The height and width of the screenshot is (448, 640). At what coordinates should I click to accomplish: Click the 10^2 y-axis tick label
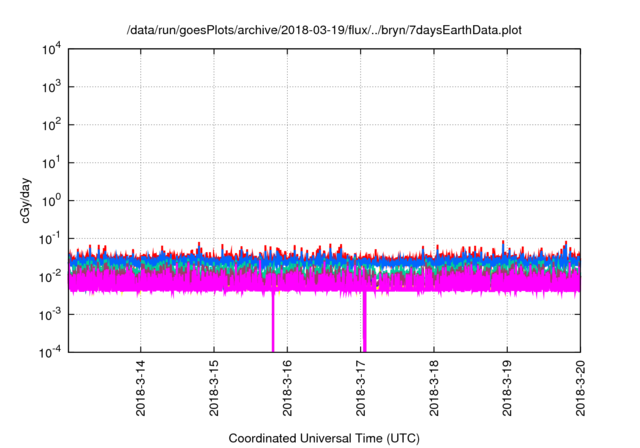pyautogui.click(x=52, y=125)
